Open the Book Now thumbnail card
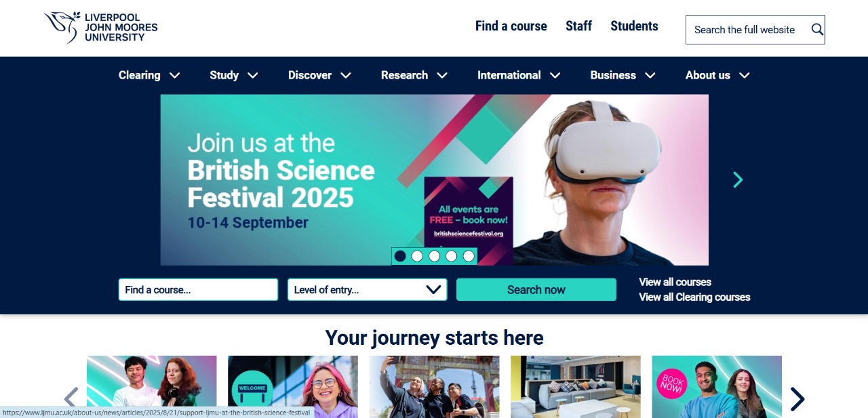 coord(717,387)
